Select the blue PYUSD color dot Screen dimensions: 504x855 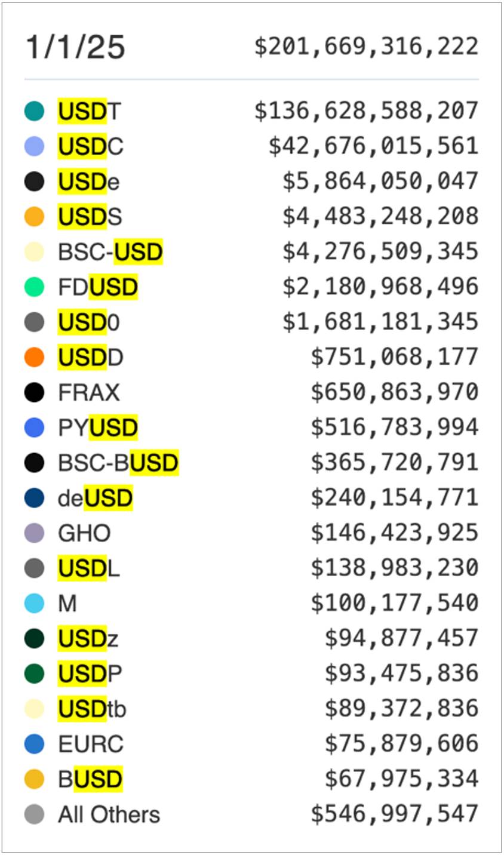click(34, 428)
